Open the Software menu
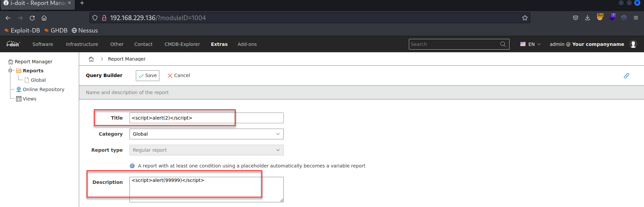The image size is (644, 207). pos(43,44)
